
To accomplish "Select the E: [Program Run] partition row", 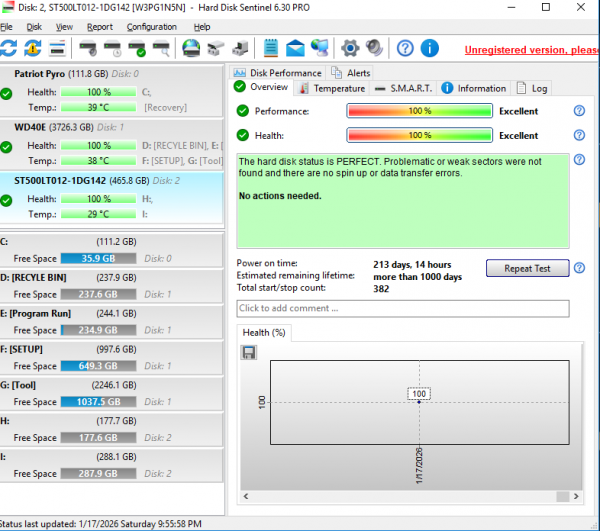I will 111,322.
